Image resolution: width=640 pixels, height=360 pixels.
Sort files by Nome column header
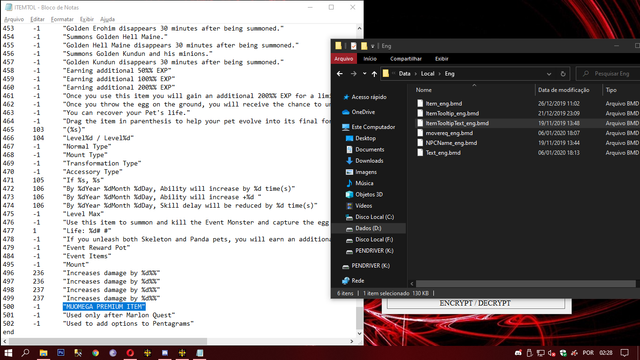424,90
